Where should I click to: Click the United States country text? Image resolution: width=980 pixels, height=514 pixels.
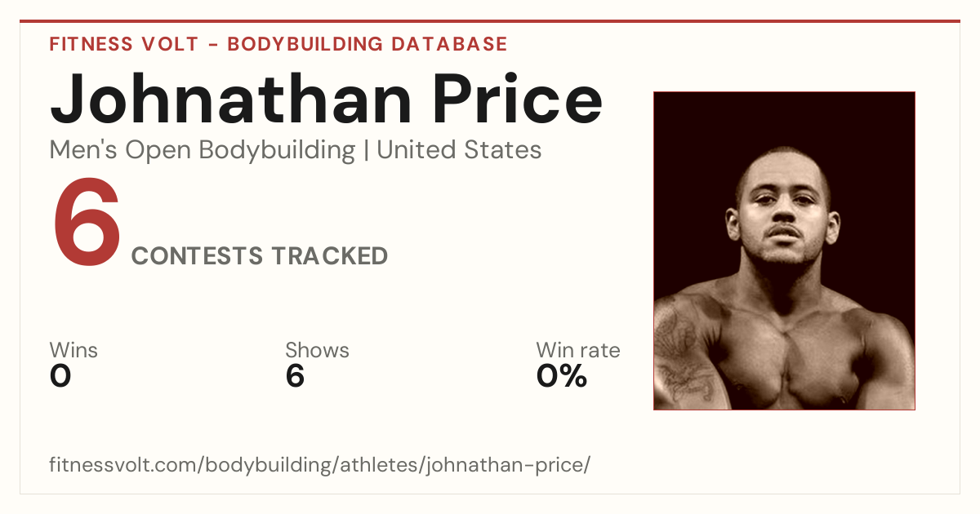coord(459,150)
